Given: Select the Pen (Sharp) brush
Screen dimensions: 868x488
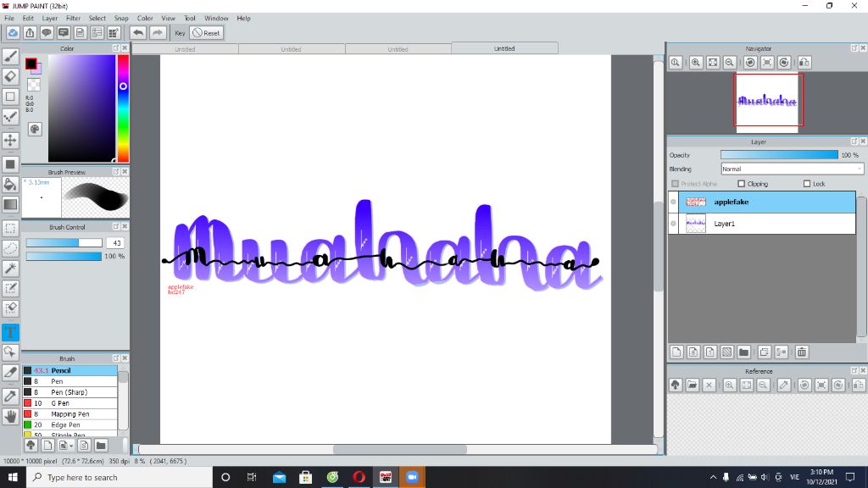Looking at the screenshot, I should (70, 392).
